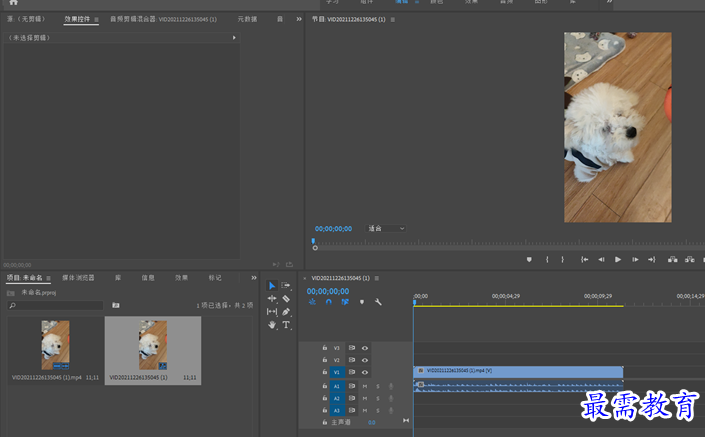Toggle linked selection in timeline
Viewport: 705px width, 437px height.
(345, 302)
